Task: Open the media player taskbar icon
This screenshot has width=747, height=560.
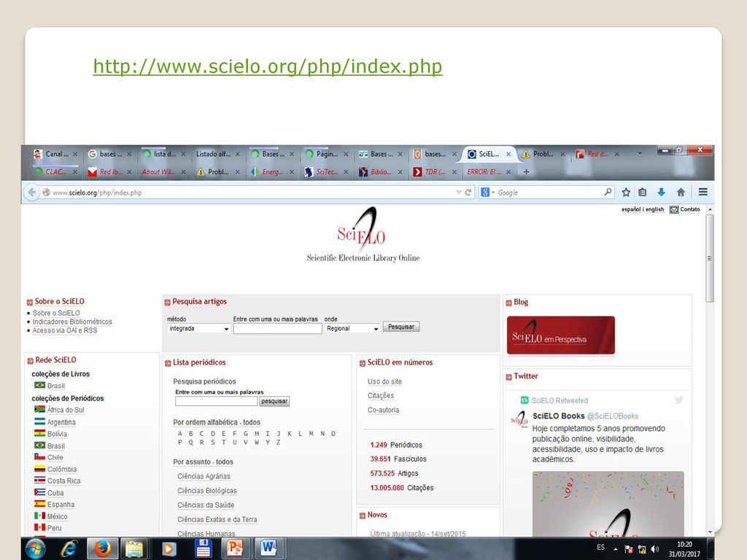Action: [x=169, y=549]
